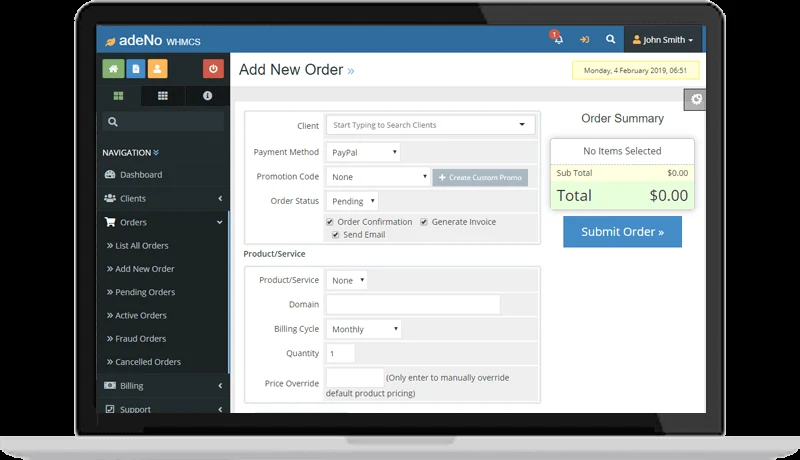This screenshot has height=460, width=800.
Task: Open the Client search dropdown
Action: point(431,125)
